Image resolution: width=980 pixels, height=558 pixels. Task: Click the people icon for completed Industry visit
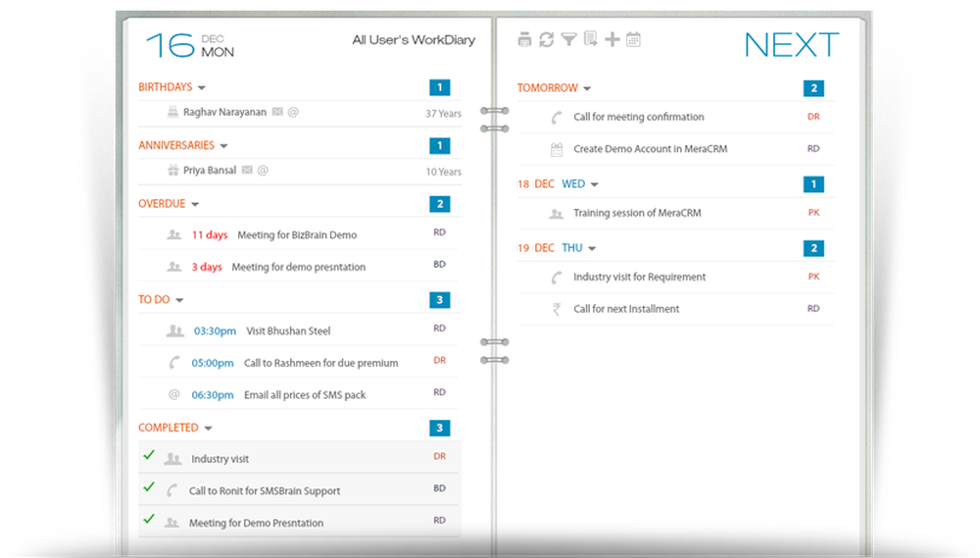[x=173, y=459]
